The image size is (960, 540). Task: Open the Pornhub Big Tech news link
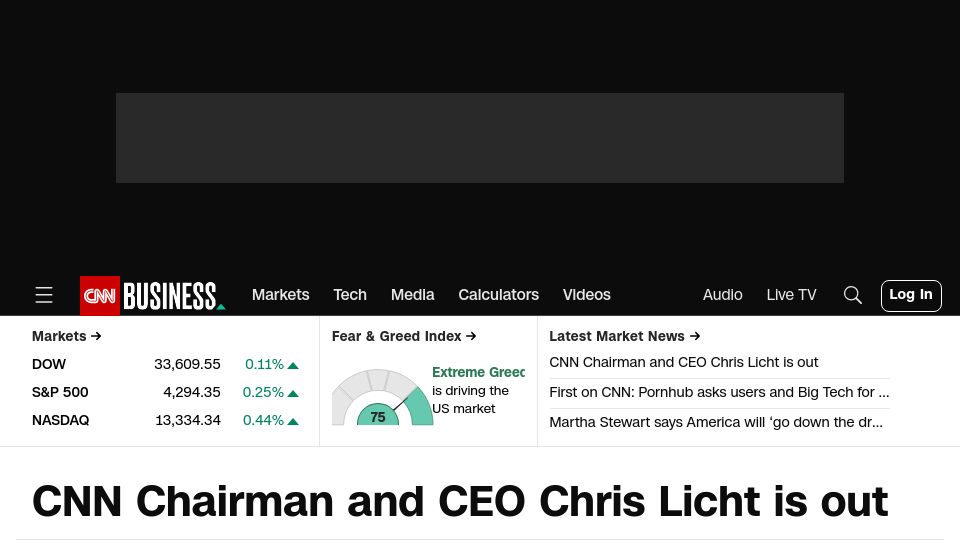pyautogui.click(x=719, y=392)
